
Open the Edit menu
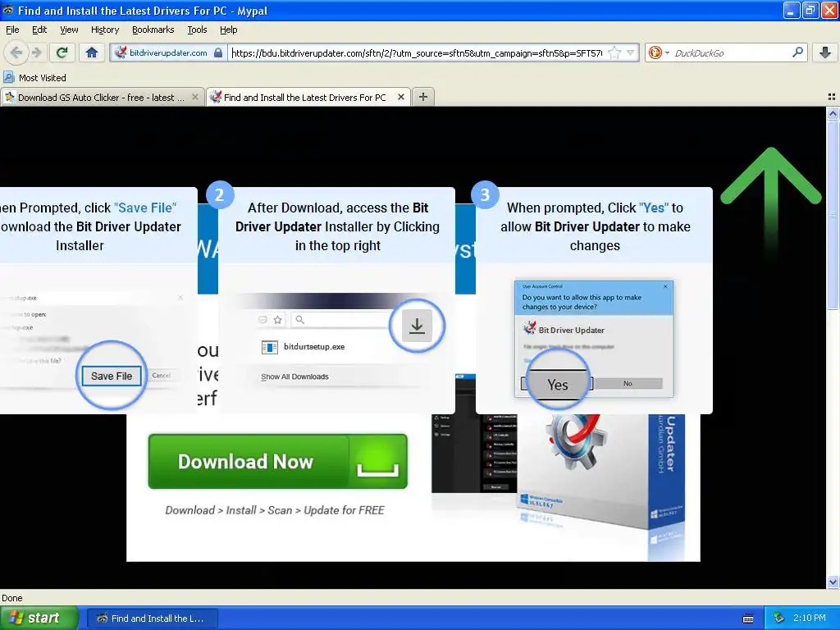(39, 30)
